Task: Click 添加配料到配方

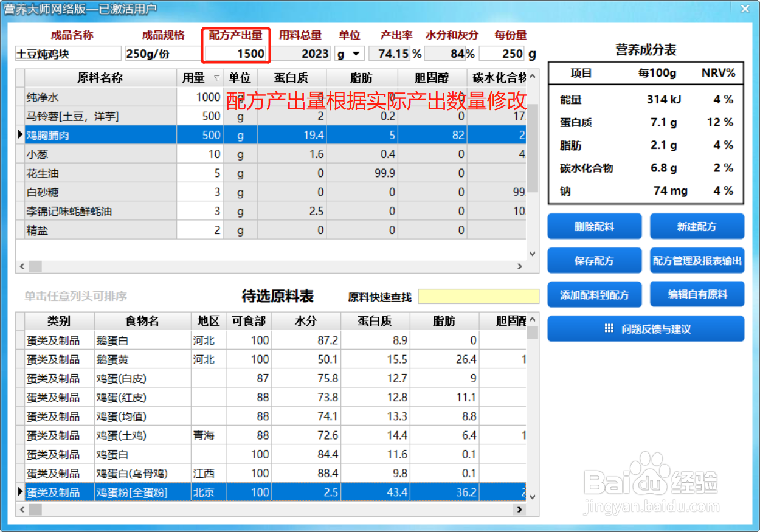Action: click(594, 295)
